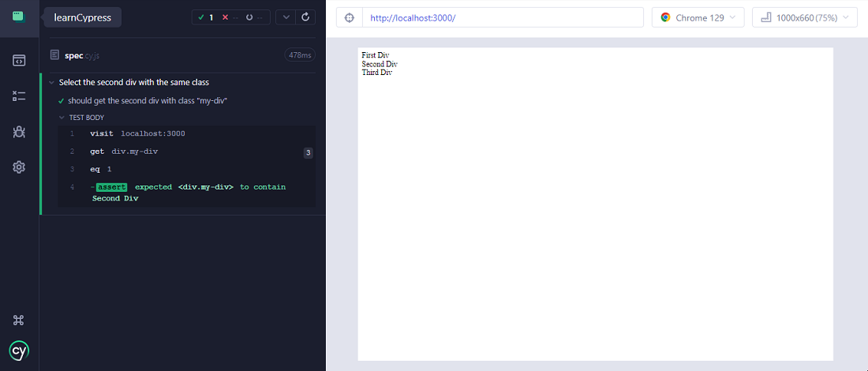Click 'First Div' text in preview
Screen dimensions: 868x371
pos(376,55)
